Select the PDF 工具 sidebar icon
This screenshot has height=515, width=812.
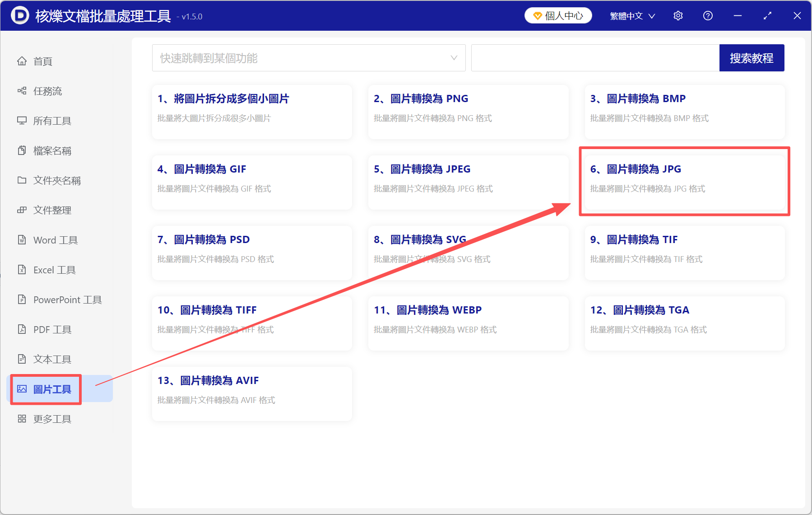[22, 329]
